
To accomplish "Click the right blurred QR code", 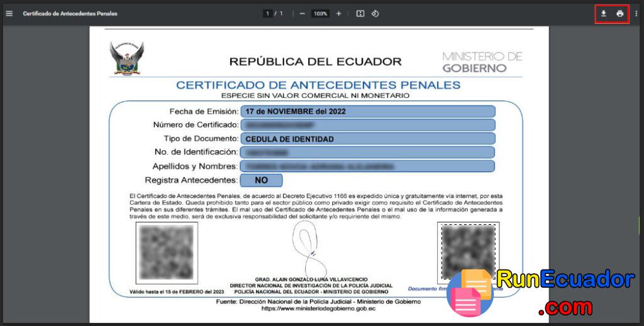I will (x=468, y=253).
